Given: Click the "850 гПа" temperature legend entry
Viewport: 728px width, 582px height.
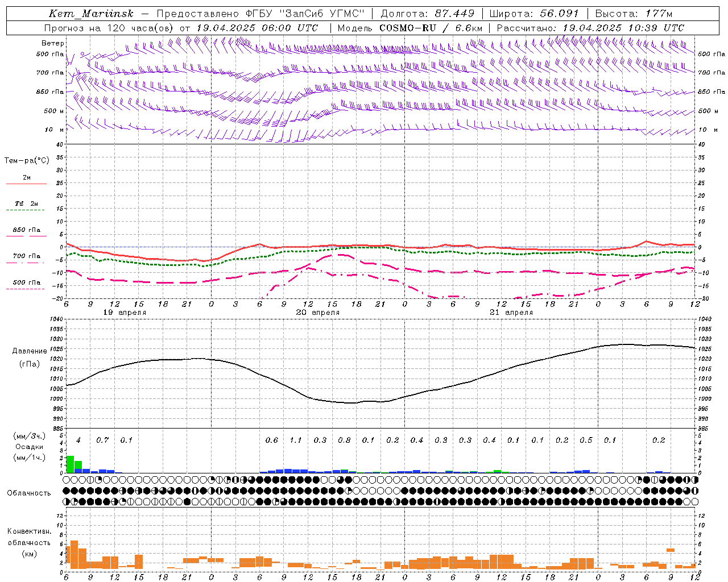Looking at the screenshot, I should (27, 230).
